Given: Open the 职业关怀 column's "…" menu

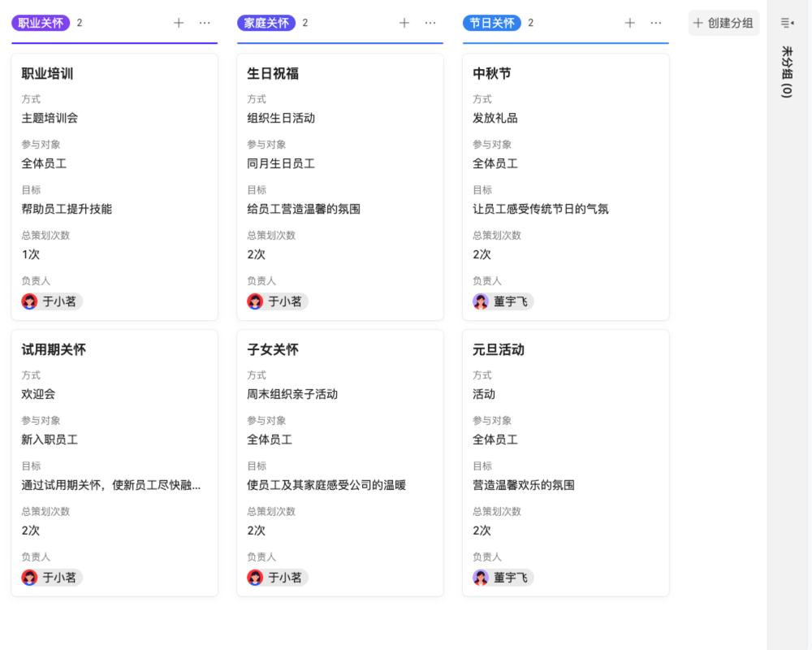Looking at the screenshot, I should point(205,23).
